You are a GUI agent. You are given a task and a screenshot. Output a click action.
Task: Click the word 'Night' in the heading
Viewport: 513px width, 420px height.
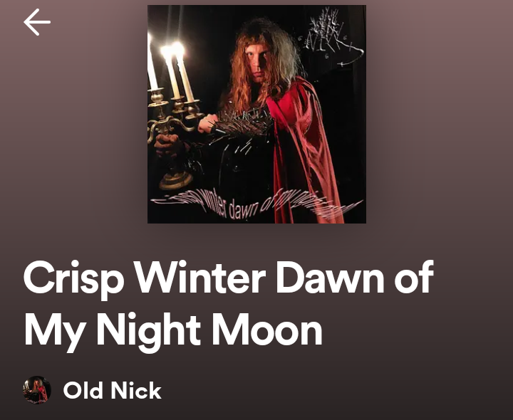pyautogui.click(x=148, y=332)
